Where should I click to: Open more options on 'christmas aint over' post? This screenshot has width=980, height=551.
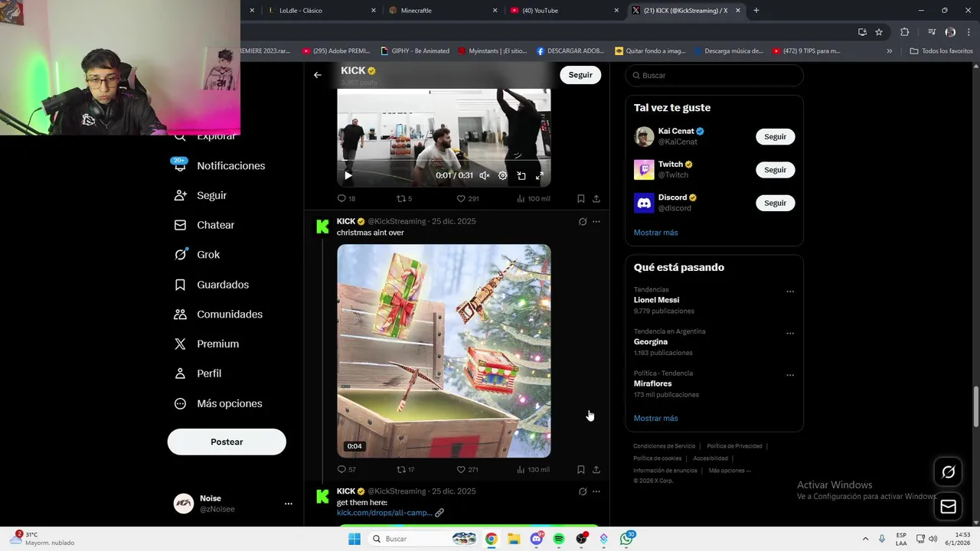[x=596, y=222]
